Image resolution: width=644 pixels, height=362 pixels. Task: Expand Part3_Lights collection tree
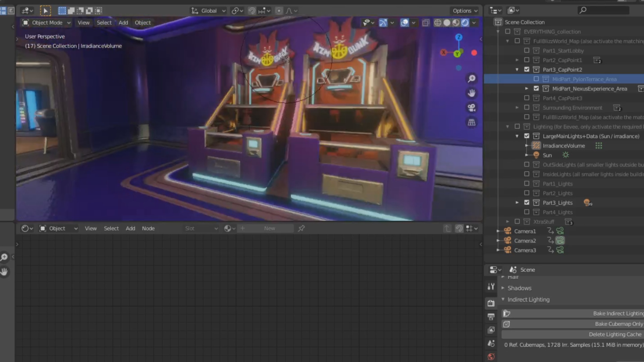[517, 202]
